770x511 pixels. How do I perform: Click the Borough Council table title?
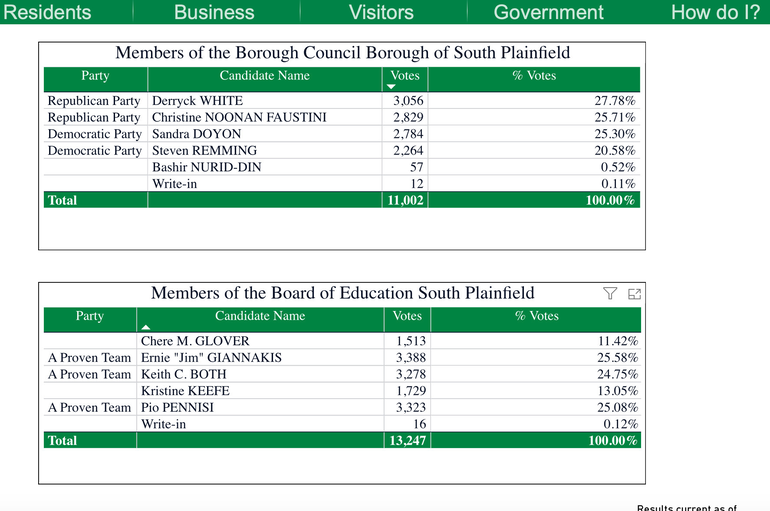(342, 53)
